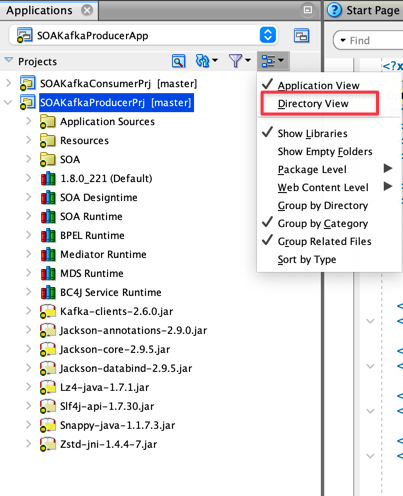
Task: Click the Application Menu icon beside SOAKafkaProducerApp
Action: pyautogui.click(x=301, y=35)
